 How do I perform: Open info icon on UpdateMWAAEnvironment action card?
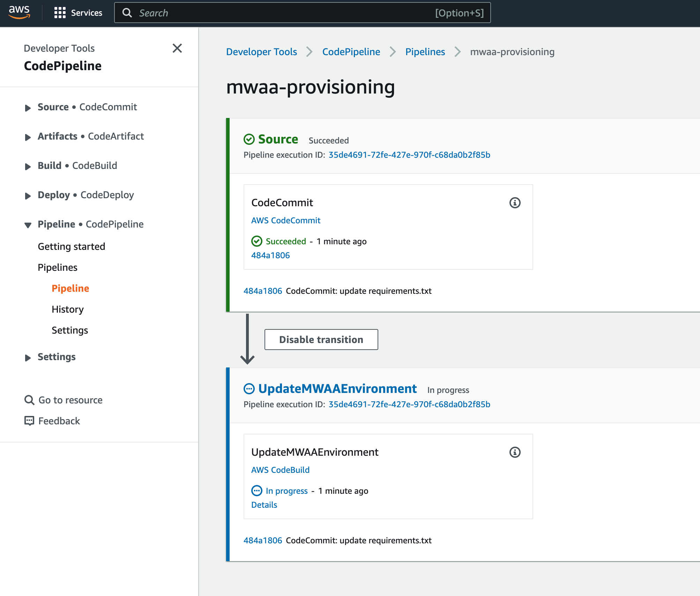[515, 452]
